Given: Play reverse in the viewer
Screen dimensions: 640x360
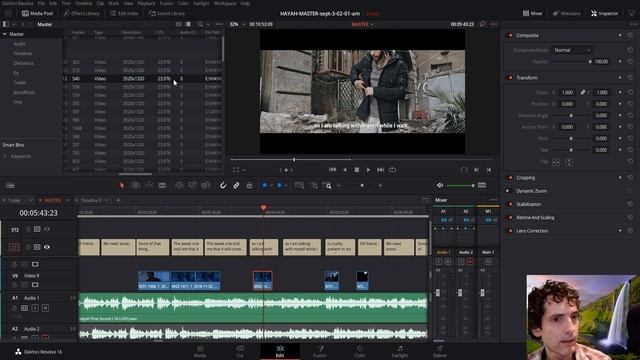Looking at the screenshot, I should (345, 170).
